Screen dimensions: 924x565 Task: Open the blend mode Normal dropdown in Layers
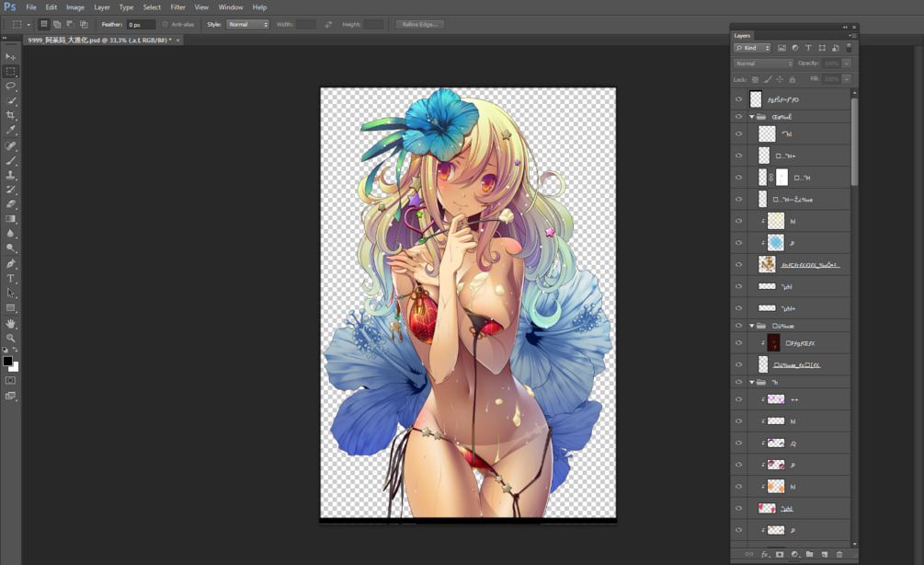pyautogui.click(x=763, y=63)
